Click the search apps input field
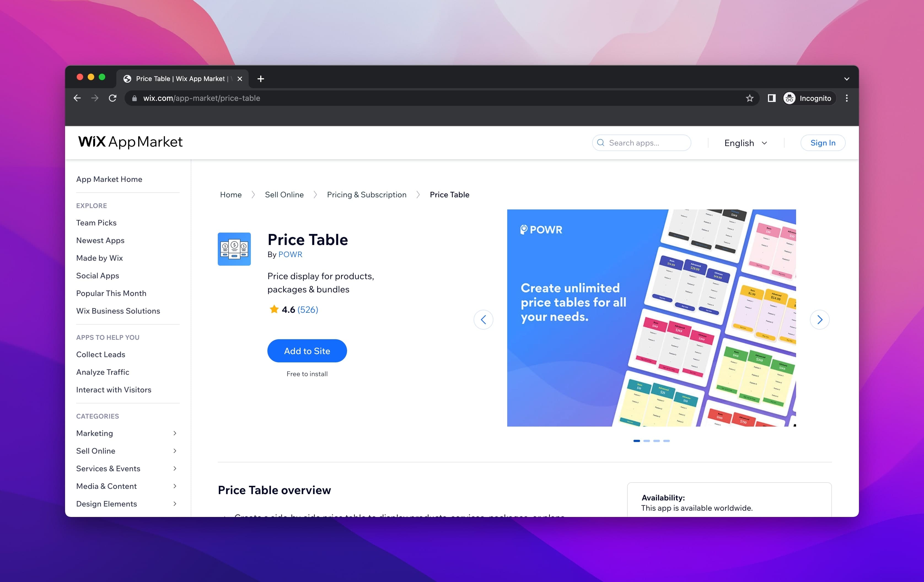The height and width of the screenshot is (582, 924). click(x=641, y=143)
